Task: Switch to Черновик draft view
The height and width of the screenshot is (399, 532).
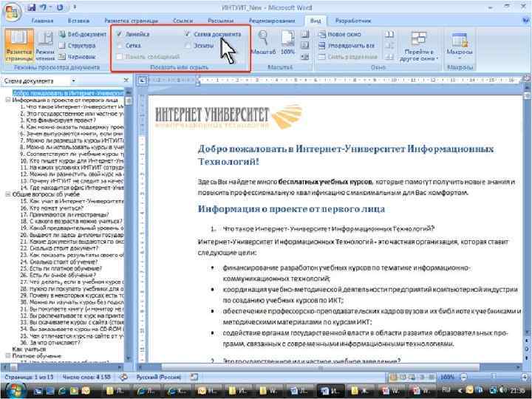Action: click(77, 57)
